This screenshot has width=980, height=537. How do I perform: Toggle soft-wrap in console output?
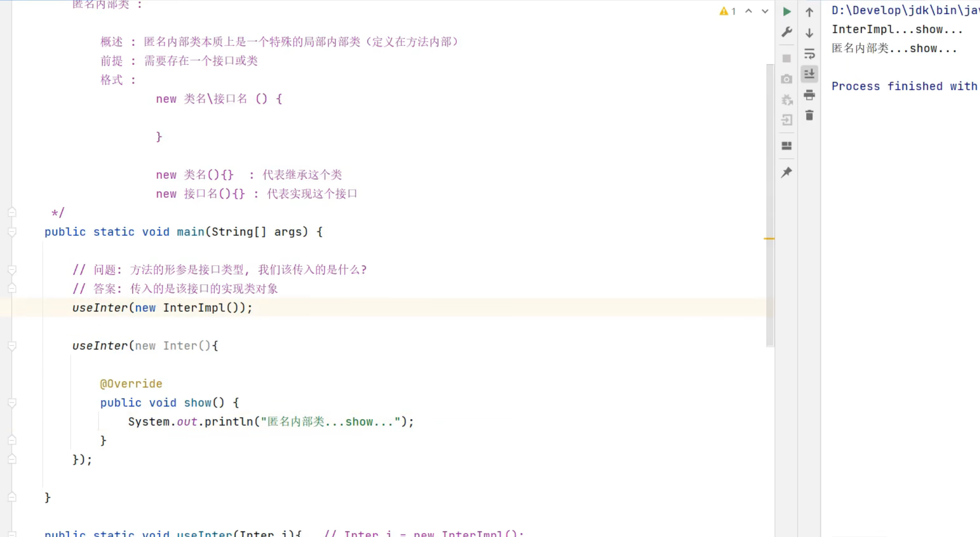tap(810, 54)
